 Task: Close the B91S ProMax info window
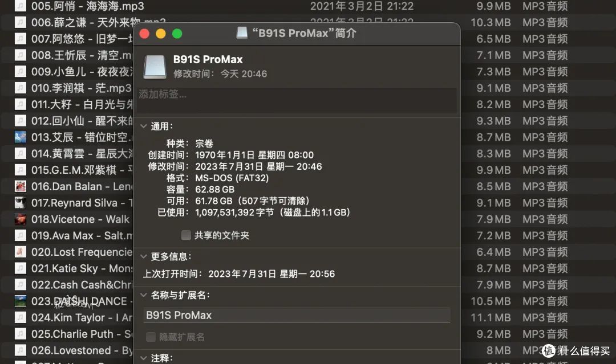coord(144,34)
